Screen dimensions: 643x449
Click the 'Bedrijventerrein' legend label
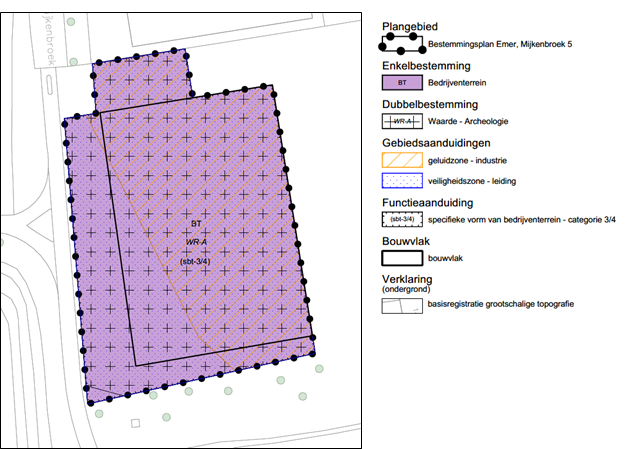(x=457, y=83)
